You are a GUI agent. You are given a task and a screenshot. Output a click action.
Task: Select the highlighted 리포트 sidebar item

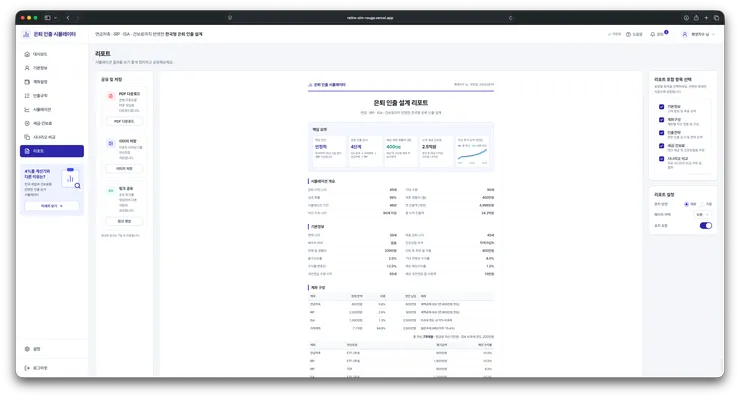tap(52, 151)
